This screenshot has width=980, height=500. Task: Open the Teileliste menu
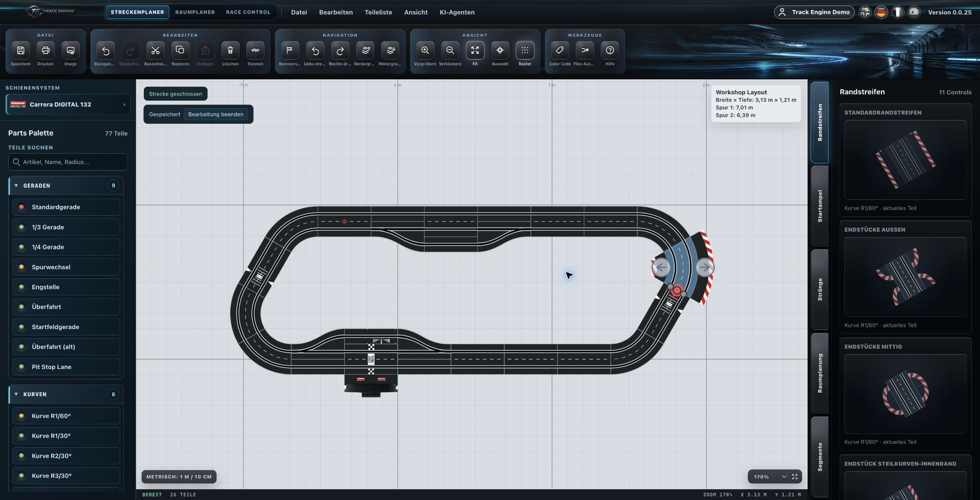(x=378, y=12)
